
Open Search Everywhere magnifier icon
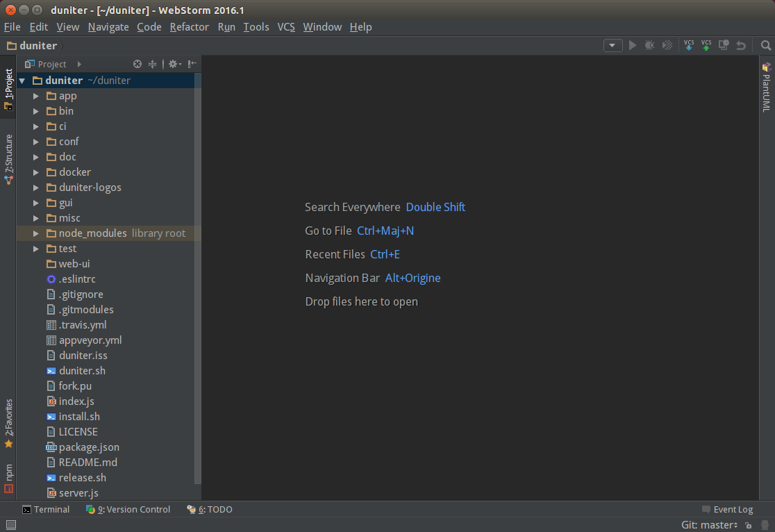765,45
